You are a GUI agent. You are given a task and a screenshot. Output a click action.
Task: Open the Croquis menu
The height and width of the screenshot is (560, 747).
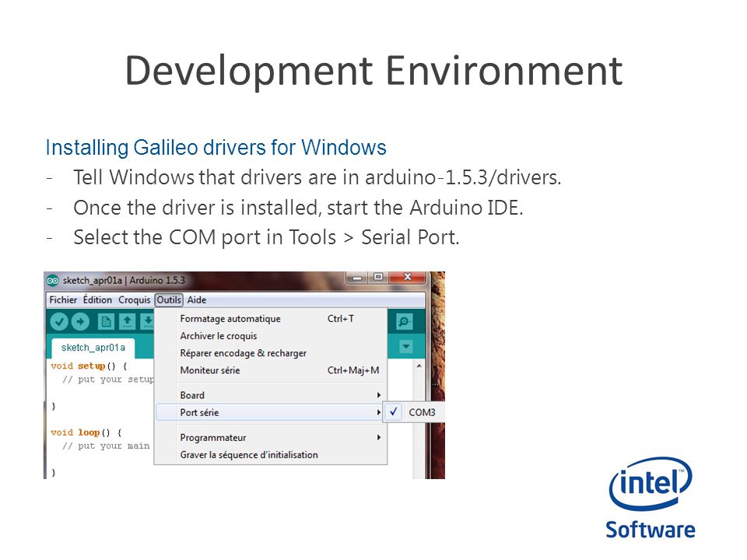pyautogui.click(x=135, y=300)
